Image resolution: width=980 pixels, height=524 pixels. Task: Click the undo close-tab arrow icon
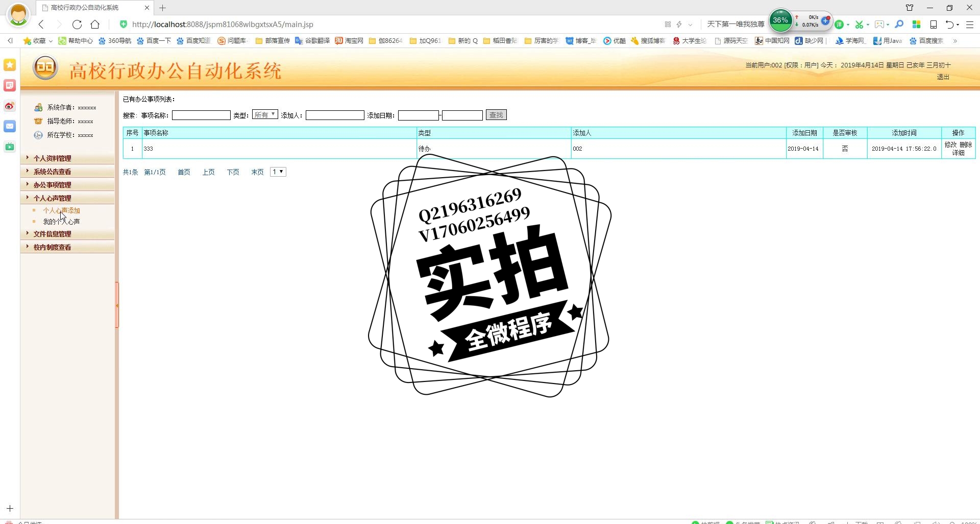[950, 24]
